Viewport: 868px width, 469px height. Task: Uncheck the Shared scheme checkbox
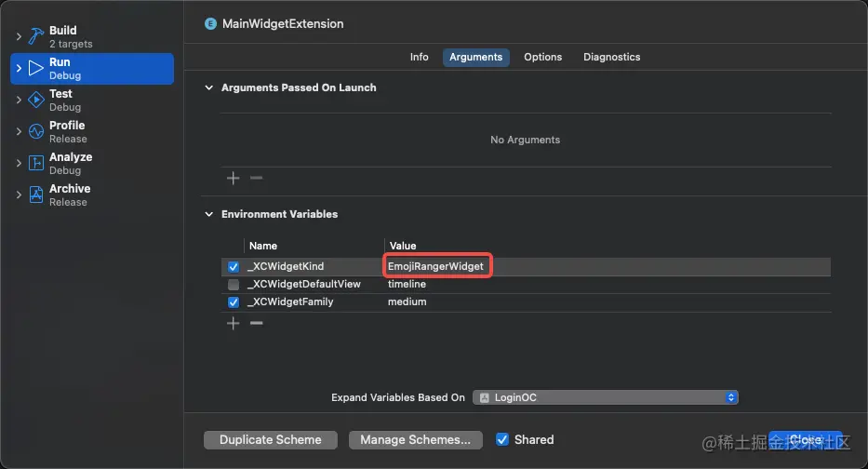[x=502, y=439]
